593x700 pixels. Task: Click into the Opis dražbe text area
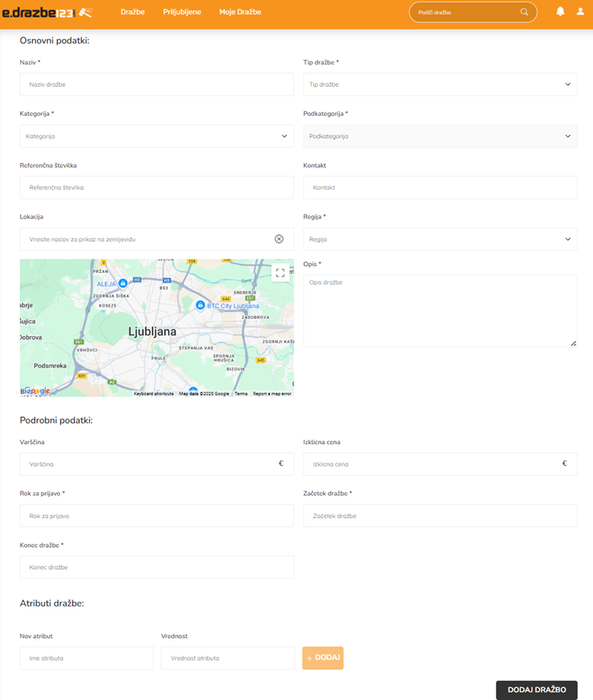[439, 310]
